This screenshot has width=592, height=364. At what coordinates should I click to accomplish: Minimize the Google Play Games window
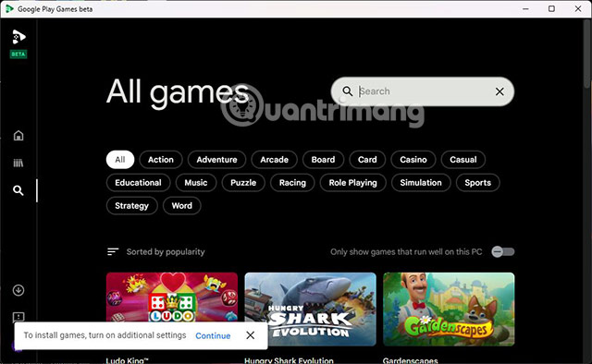pyautogui.click(x=525, y=8)
